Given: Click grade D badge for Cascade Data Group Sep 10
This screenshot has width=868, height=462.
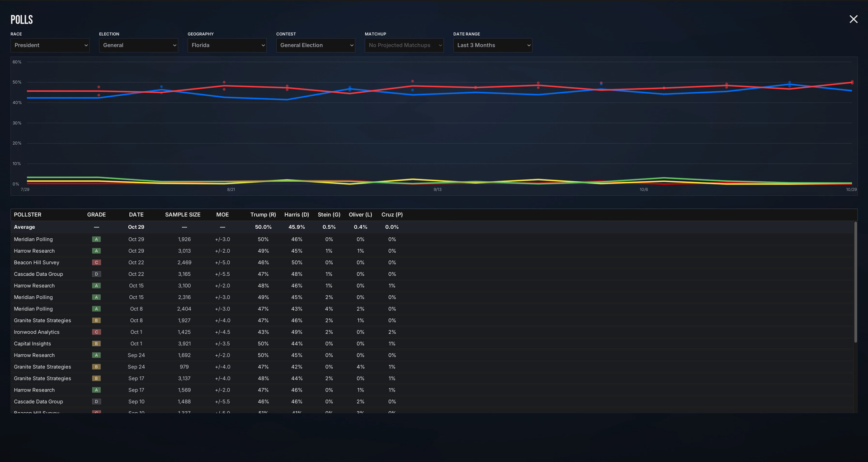Looking at the screenshot, I should 96,402.
